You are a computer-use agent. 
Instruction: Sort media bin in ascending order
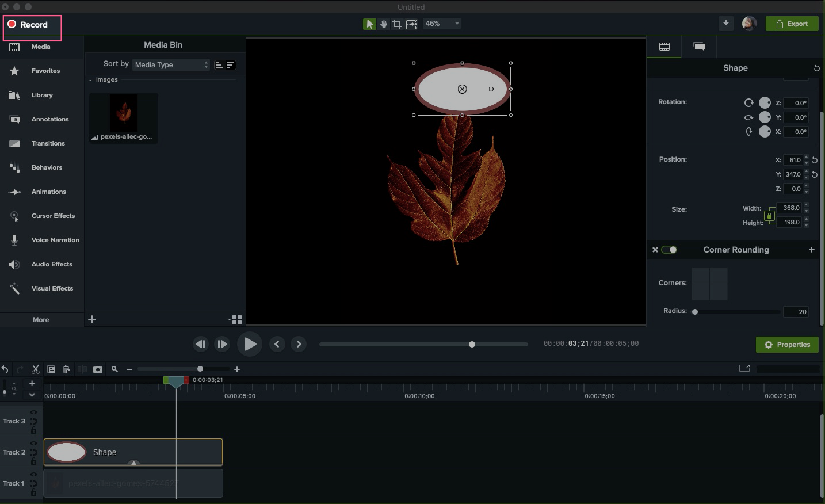(x=219, y=65)
